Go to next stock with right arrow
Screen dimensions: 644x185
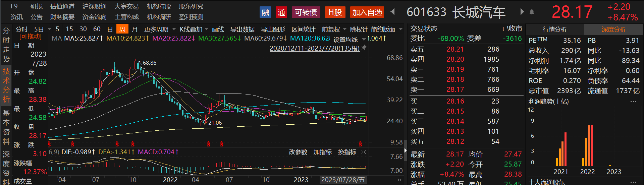pos(522,12)
